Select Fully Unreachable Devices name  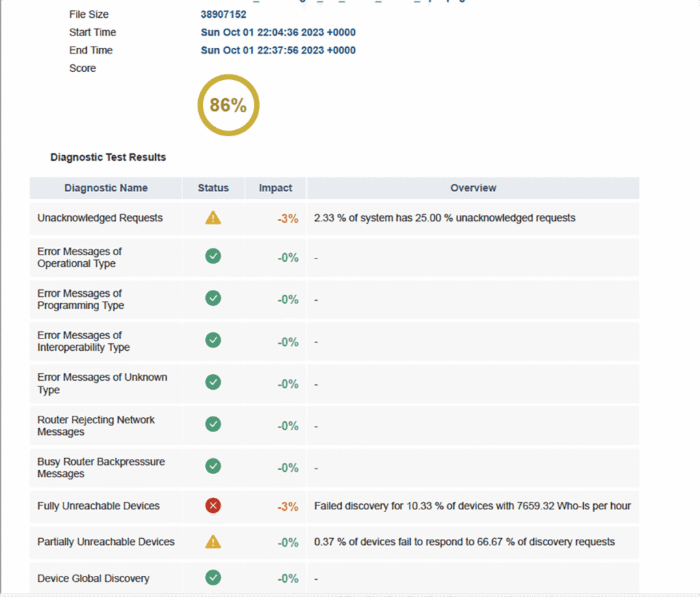coord(98,506)
